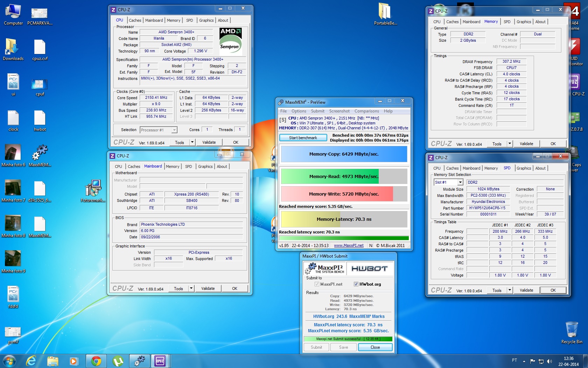Screen dimensions: 588x368
Task: Open Windows Explorer from taskbar
Action: (x=53, y=361)
